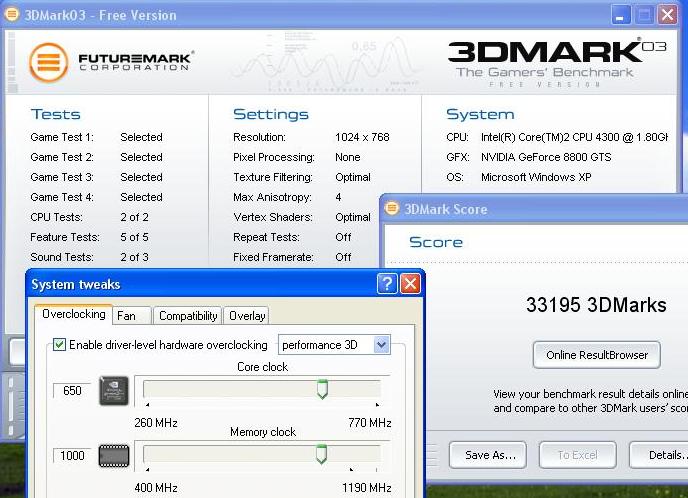Click the Texture Filtering Optimal value
688x498 pixels.
(353, 177)
